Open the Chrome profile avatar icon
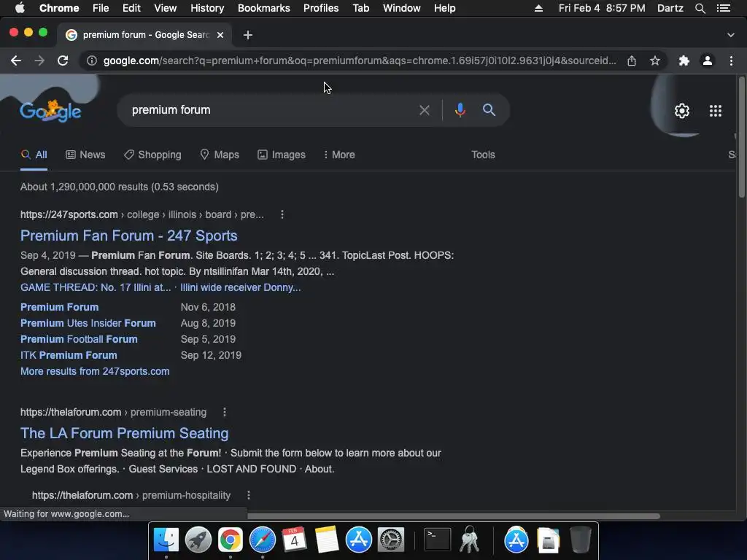 tap(708, 61)
